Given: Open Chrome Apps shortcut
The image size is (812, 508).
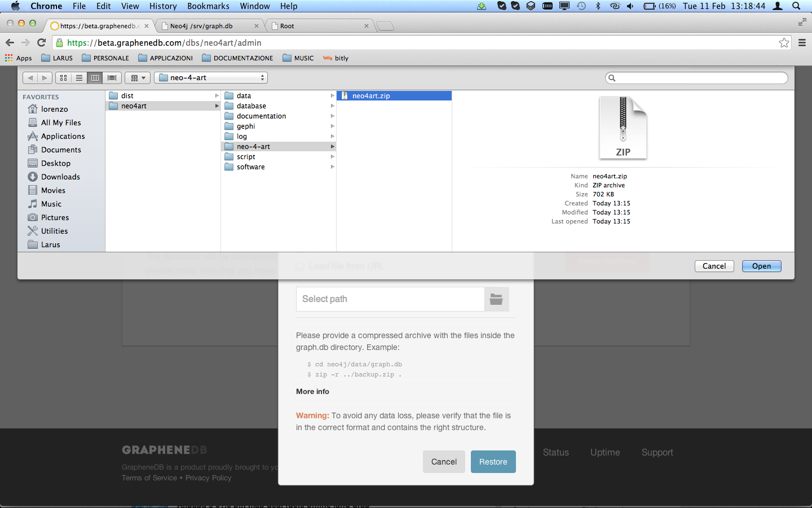Looking at the screenshot, I should pos(19,58).
